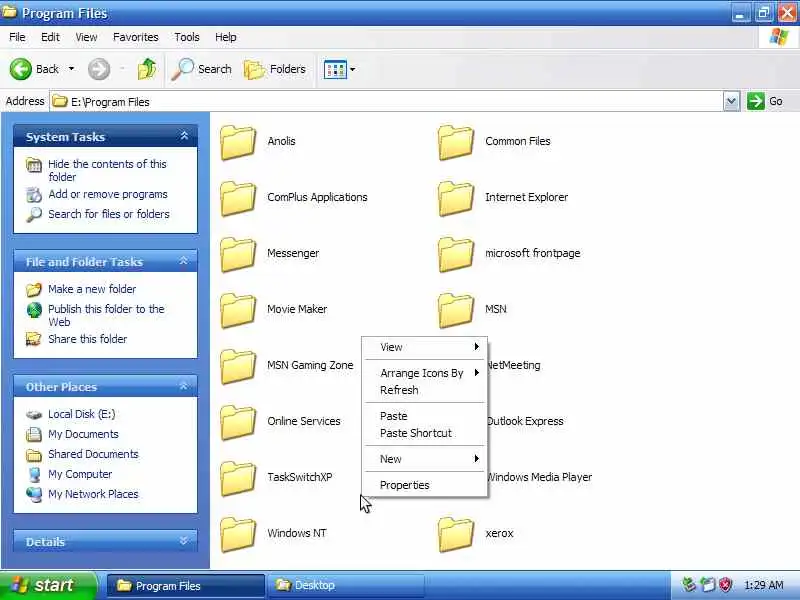Open the File menu

point(17,37)
